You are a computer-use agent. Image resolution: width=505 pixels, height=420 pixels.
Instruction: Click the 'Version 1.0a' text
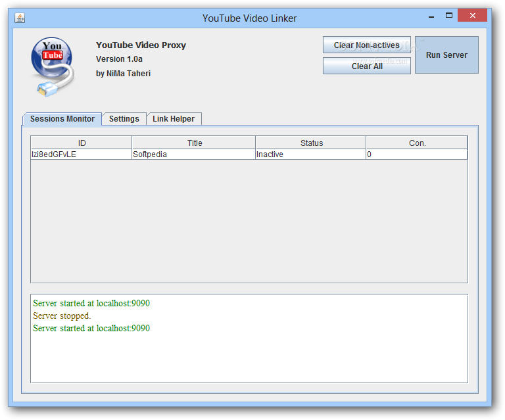point(119,59)
